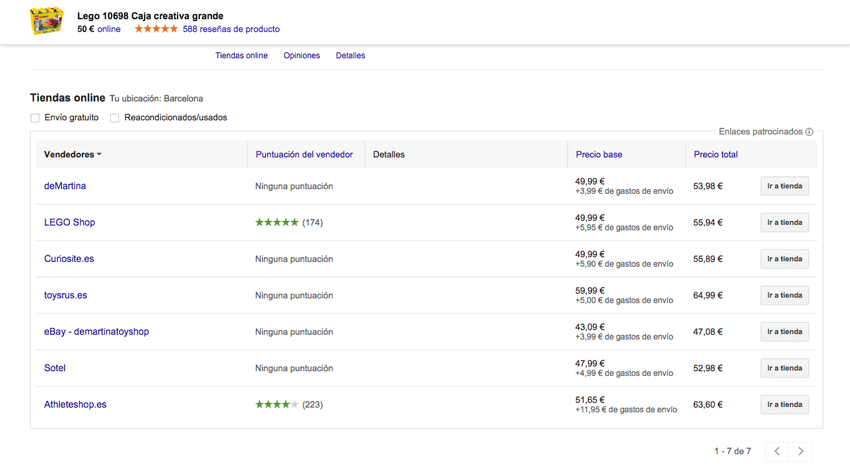
Task: Sort by Puntuación del vendedor
Action: [x=304, y=155]
